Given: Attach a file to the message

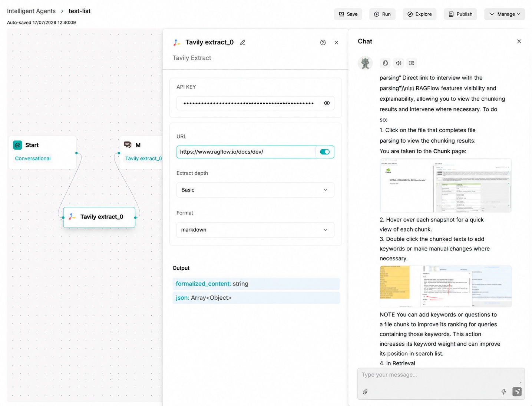Looking at the screenshot, I should [365, 392].
